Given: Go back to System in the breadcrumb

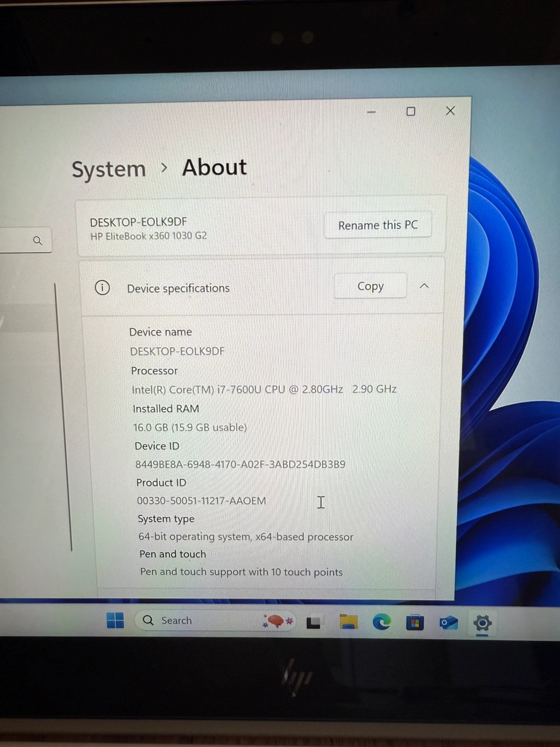Looking at the screenshot, I should [109, 169].
